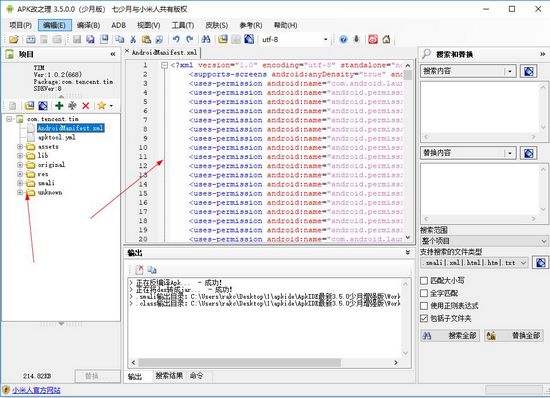Click the copy icon in main toolbar
Viewport: 550px width, 398px height.
[120, 39]
